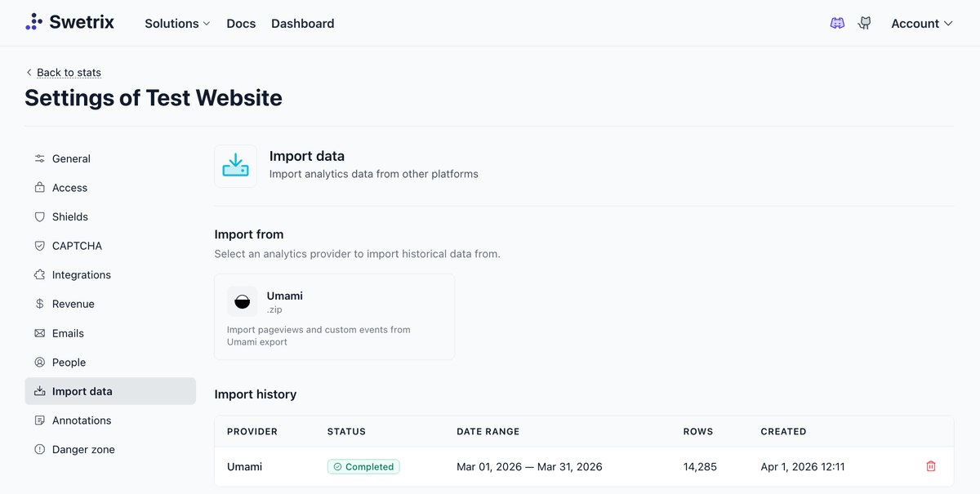Screen dimensions: 980x494
Task: Click the Settings of Test Website title
Action: pyautogui.click(x=154, y=98)
